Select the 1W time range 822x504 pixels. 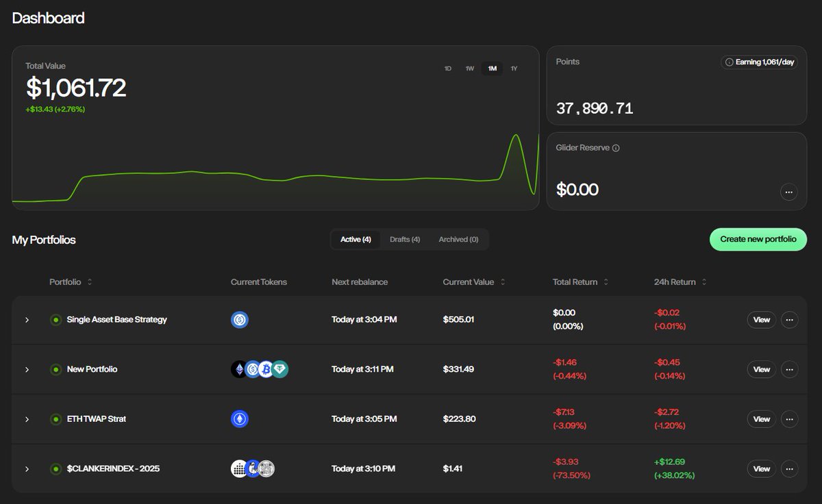point(469,68)
